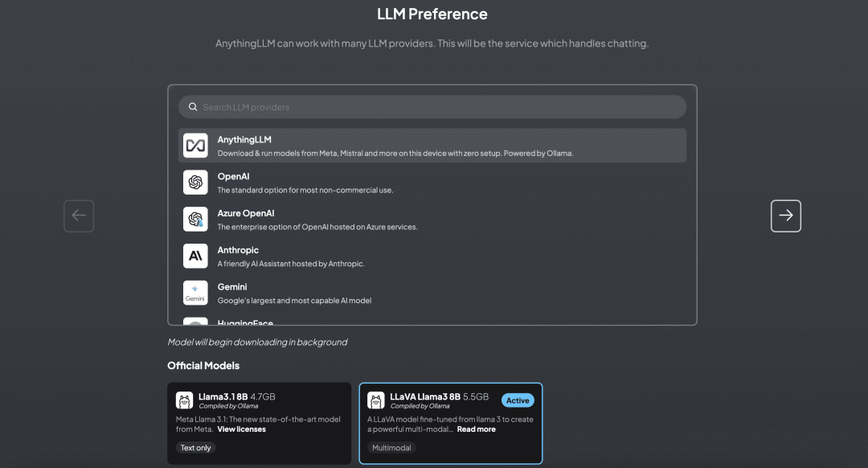
Task: Click the search magnifier icon
Action: [x=193, y=107]
